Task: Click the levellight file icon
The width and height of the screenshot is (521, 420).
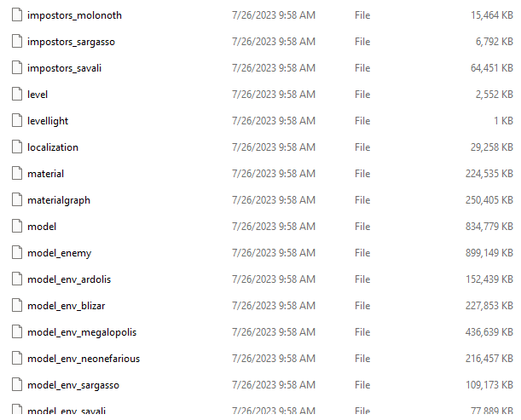Action: pyautogui.click(x=17, y=120)
